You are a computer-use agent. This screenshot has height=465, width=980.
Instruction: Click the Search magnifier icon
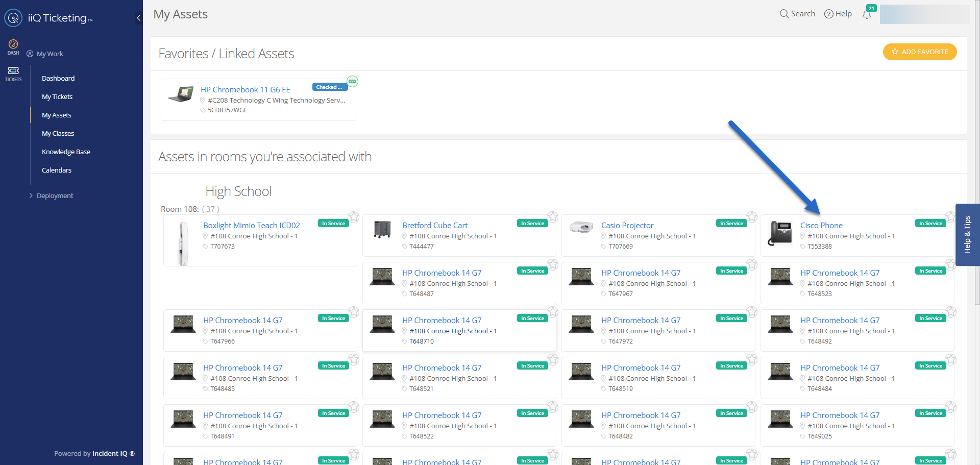[x=784, y=14]
